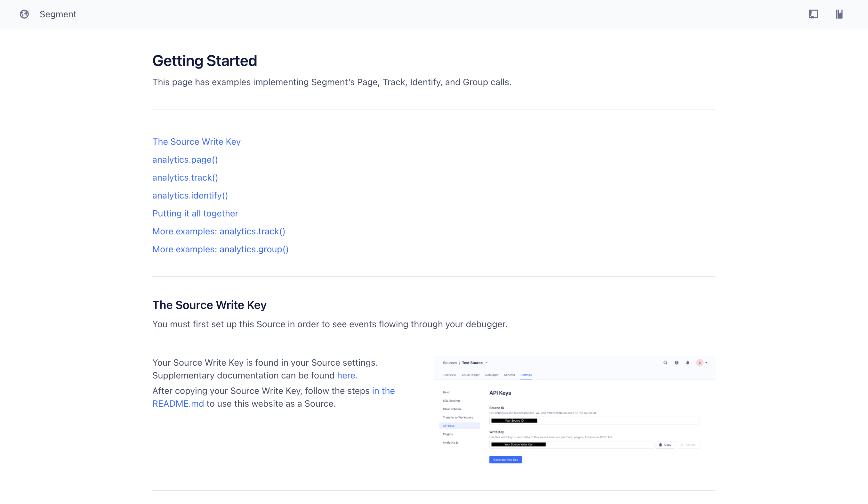Viewport: 868px width, 504px height.
Task: Open More examples: analytics.track() link
Action: (x=219, y=231)
